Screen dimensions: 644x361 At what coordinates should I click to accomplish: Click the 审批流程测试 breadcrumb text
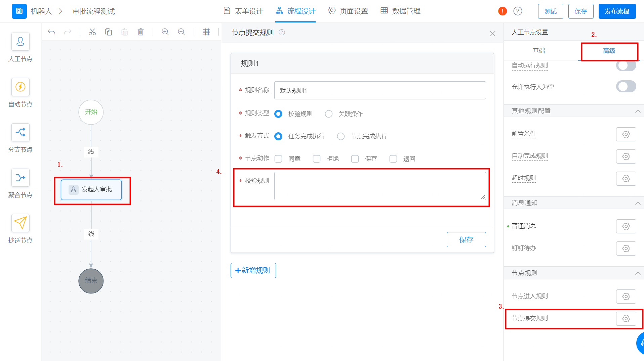[94, 11]
